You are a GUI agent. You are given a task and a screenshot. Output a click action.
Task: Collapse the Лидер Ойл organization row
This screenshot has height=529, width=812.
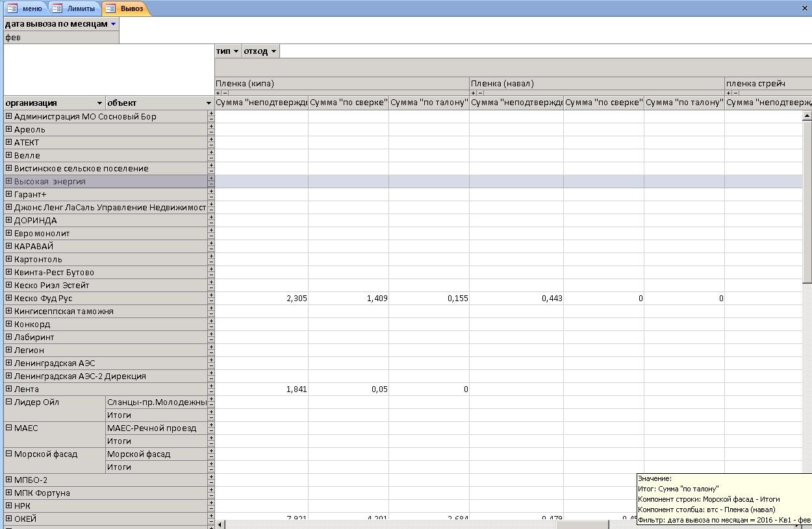pyautogui.click(x=9, y=402)
